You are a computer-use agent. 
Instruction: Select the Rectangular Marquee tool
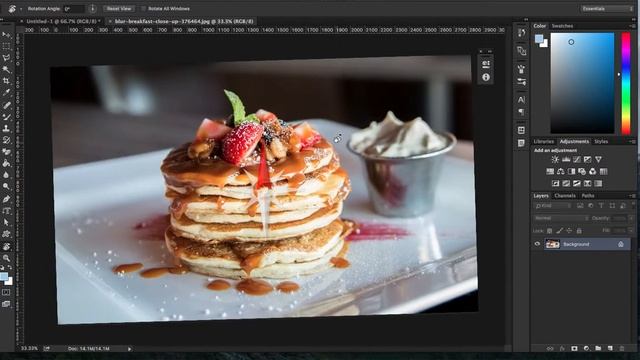[6, 47]
